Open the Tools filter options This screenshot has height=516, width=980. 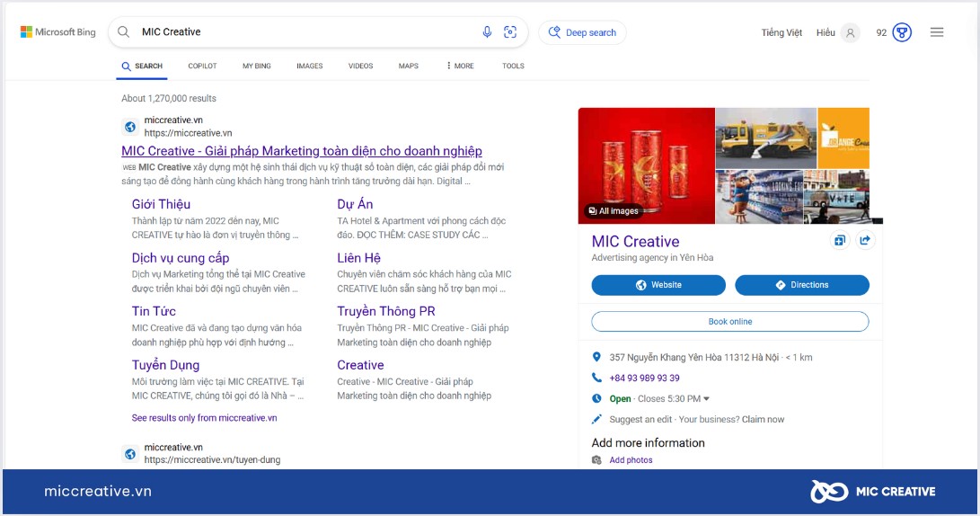tap(513, 66)
